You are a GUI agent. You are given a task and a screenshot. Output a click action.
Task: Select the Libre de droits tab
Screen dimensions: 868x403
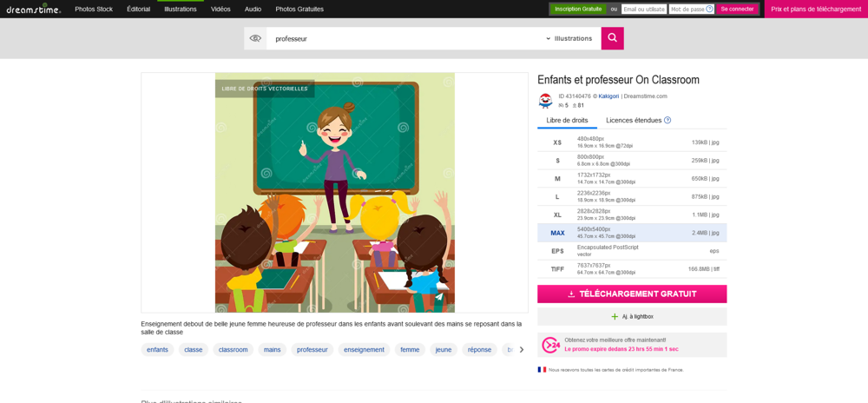(x=567, y=120)
